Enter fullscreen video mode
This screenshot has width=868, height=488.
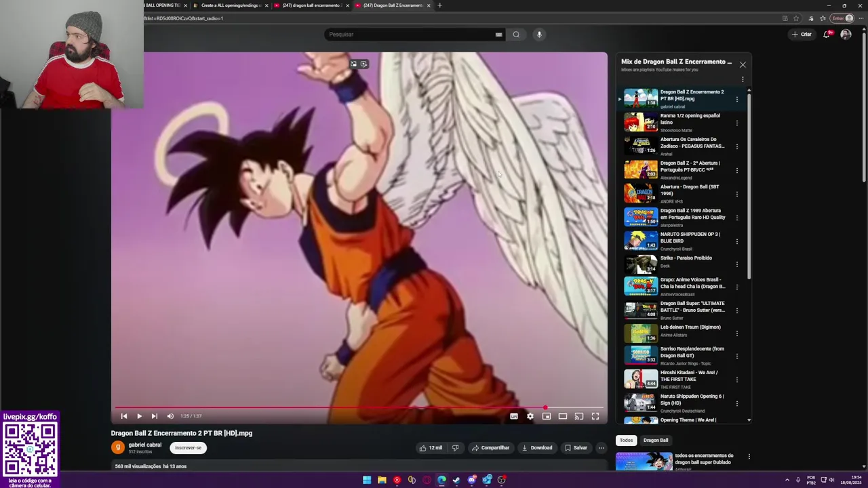(x=595, y=416)
